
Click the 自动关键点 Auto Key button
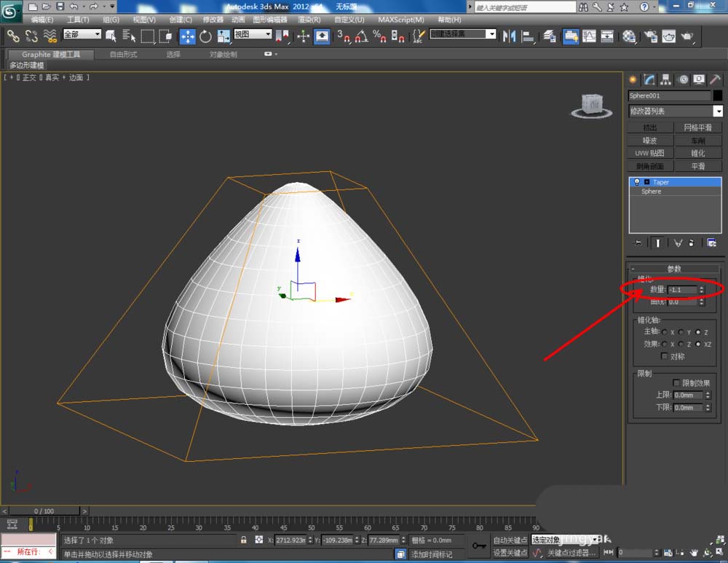510,540
